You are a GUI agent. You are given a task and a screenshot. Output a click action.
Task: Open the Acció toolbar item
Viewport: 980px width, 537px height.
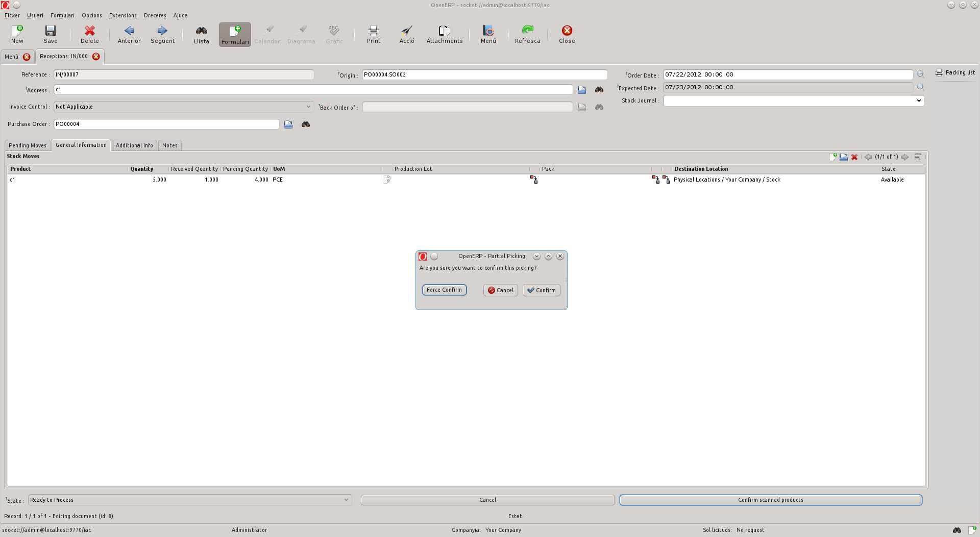(x=407, y=34)
